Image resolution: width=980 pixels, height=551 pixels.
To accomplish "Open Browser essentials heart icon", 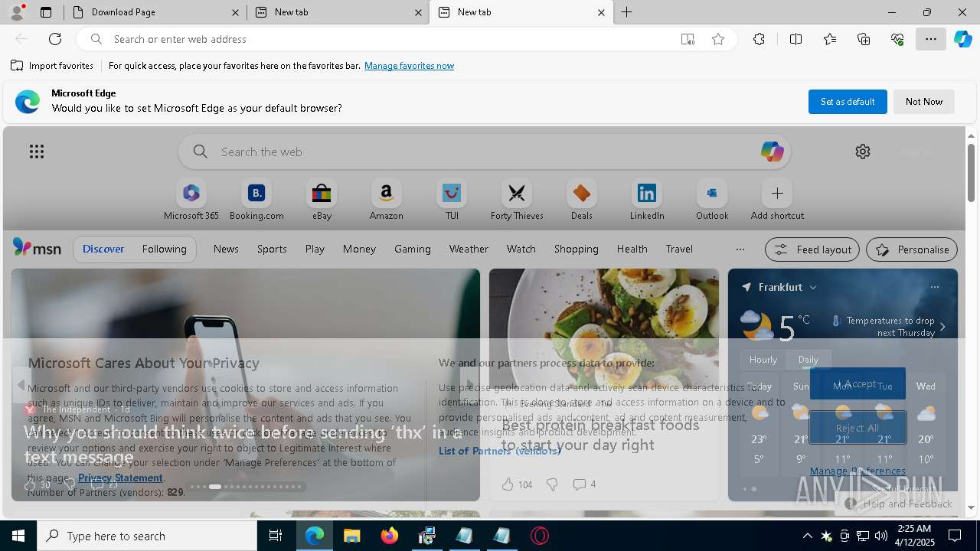I will click(x=897, y=39).
